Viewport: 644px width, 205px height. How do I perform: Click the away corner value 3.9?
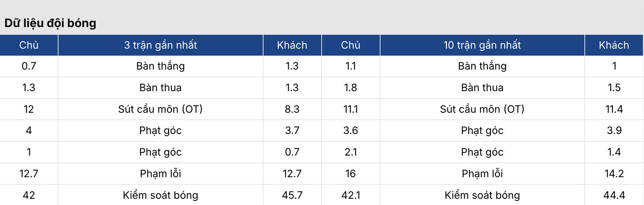coord(614,130)
